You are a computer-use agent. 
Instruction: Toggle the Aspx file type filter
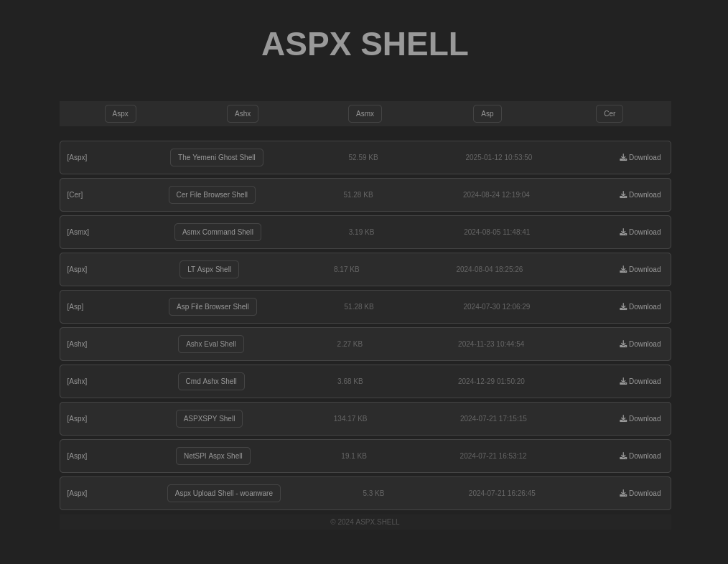pyautogui.click(x=120, y=113)
